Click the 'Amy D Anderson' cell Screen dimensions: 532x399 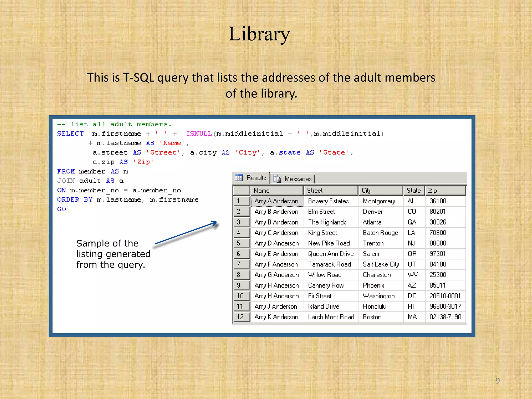click(x=277, y=243)
